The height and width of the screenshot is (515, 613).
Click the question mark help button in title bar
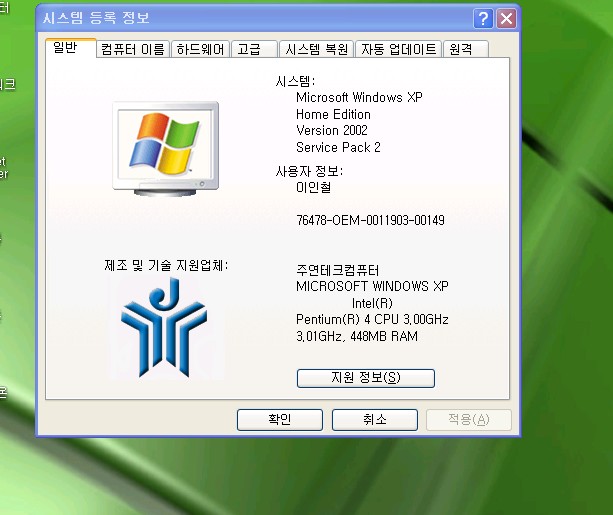(x=483, y=18)
